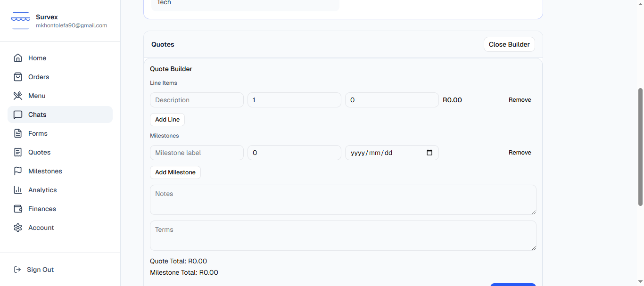Navigate to Forms section
This screenshot has width=644, height=286.
60,133
